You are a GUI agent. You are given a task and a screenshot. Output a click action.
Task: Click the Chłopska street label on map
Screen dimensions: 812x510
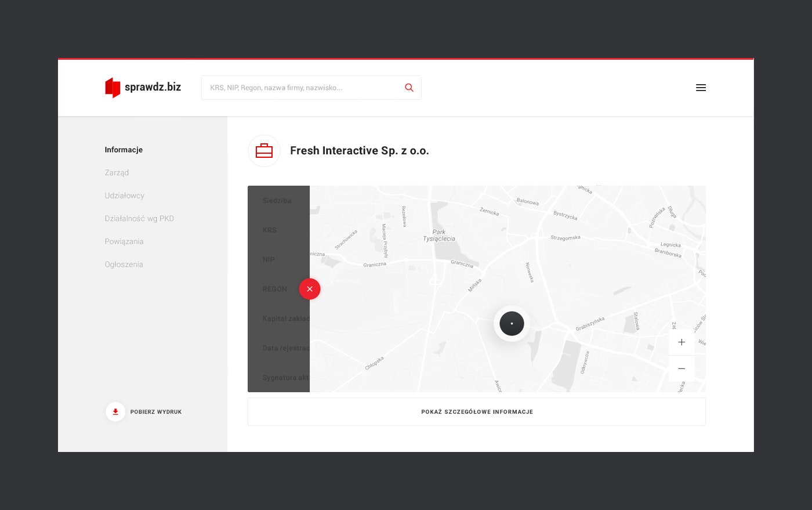click(x=374, y=363)
